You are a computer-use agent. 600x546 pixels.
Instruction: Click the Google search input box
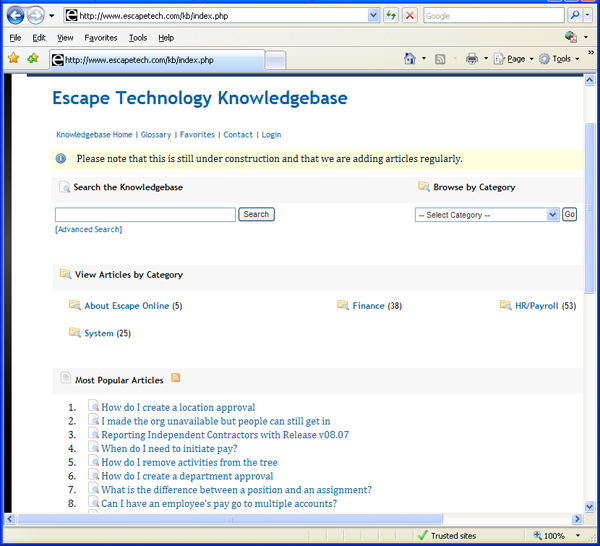(x=494, y=16)
